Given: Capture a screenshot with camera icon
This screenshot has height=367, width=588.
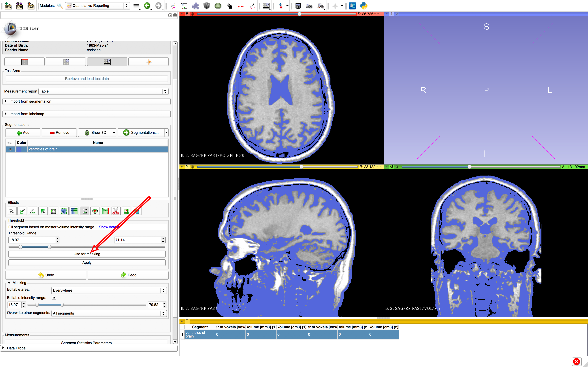Looking at the screenshot, I should click(x=298, y=6).
